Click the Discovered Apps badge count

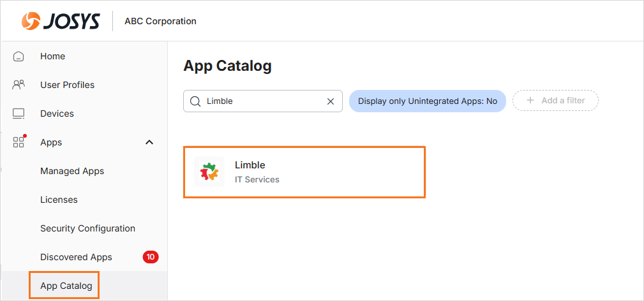[x=151, y=257]
